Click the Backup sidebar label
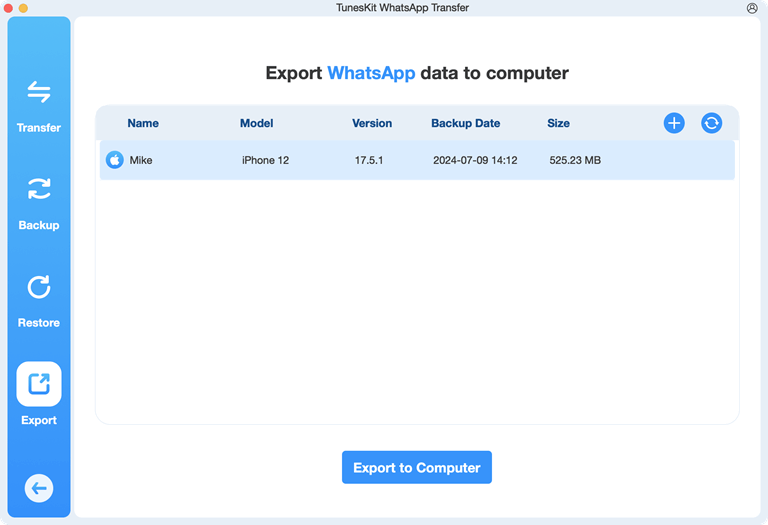The image size is (768, 525). point(39,225)
